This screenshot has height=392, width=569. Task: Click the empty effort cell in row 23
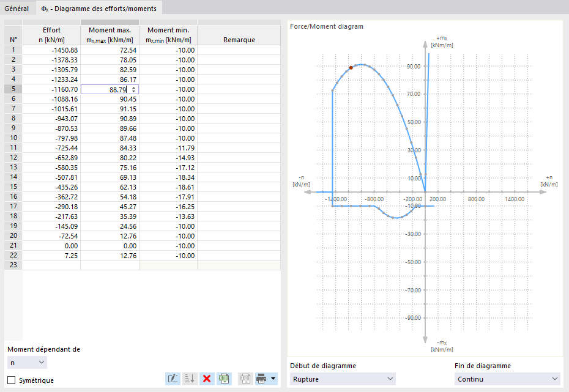[51, 265]
